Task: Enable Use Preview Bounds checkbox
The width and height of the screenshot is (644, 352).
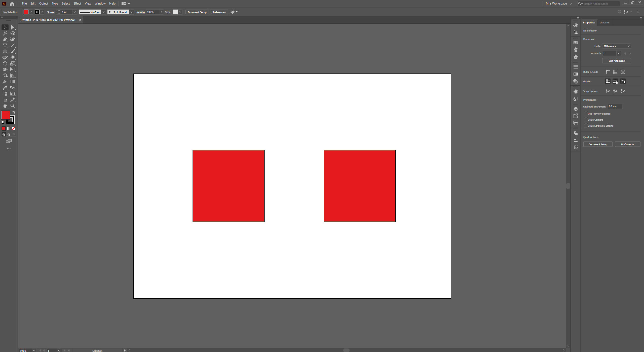Action: pos(586,114)
